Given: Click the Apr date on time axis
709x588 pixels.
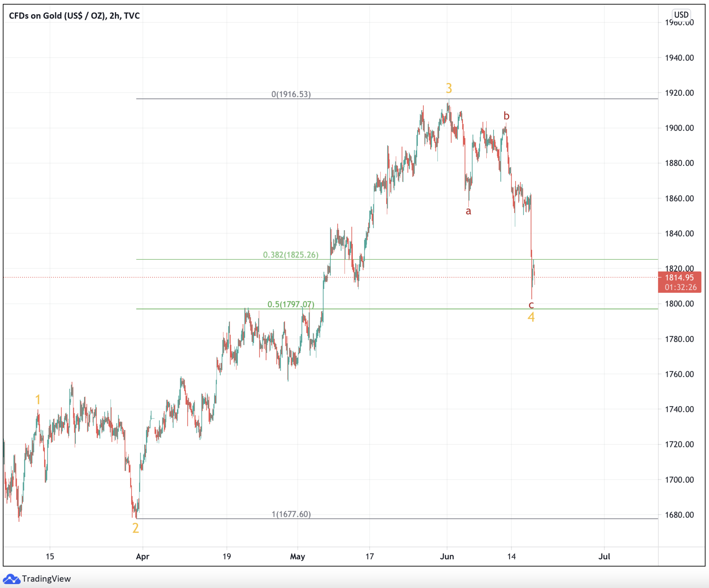Looking at the screenshot, I should point(142,557).
